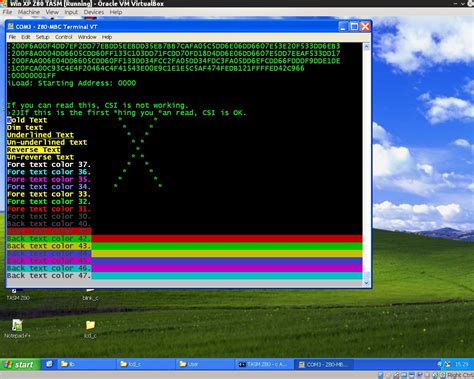Open the Window menu in the terminal
Viewport: 474px width, 379px height.
tap(87, 37)
